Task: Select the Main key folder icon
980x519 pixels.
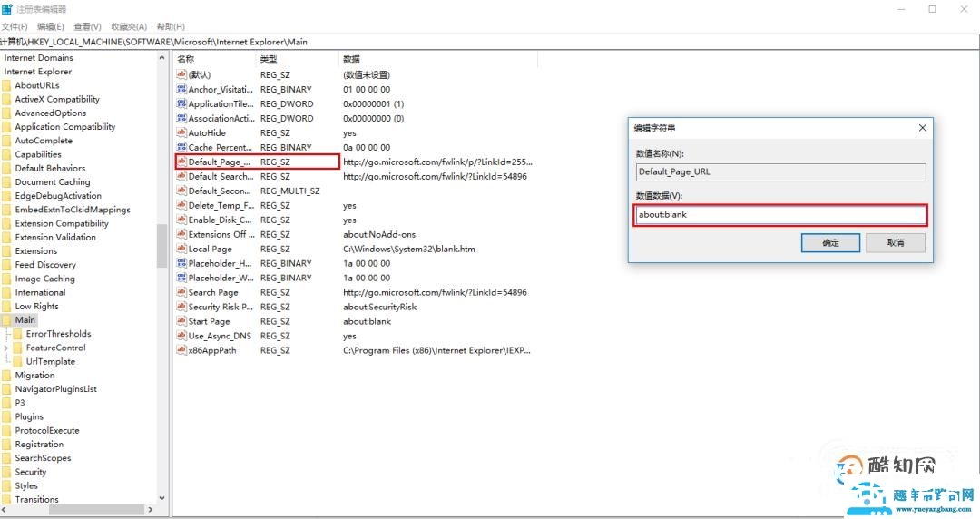Action: [x=7, y=320]
